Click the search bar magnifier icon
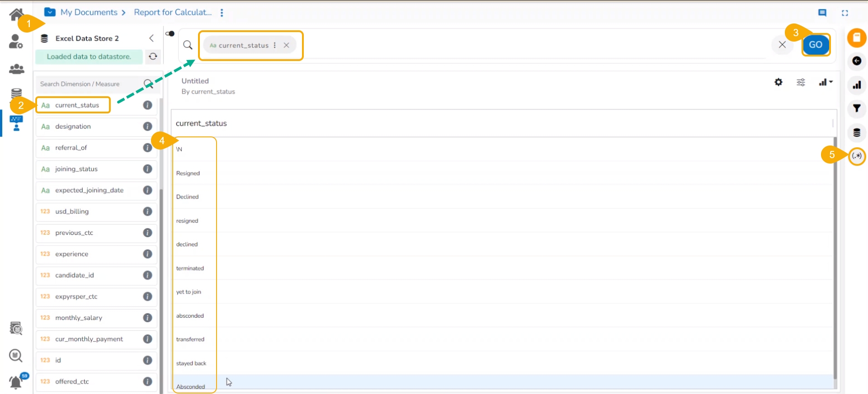868x394 pixels. (x=188, y=45)
